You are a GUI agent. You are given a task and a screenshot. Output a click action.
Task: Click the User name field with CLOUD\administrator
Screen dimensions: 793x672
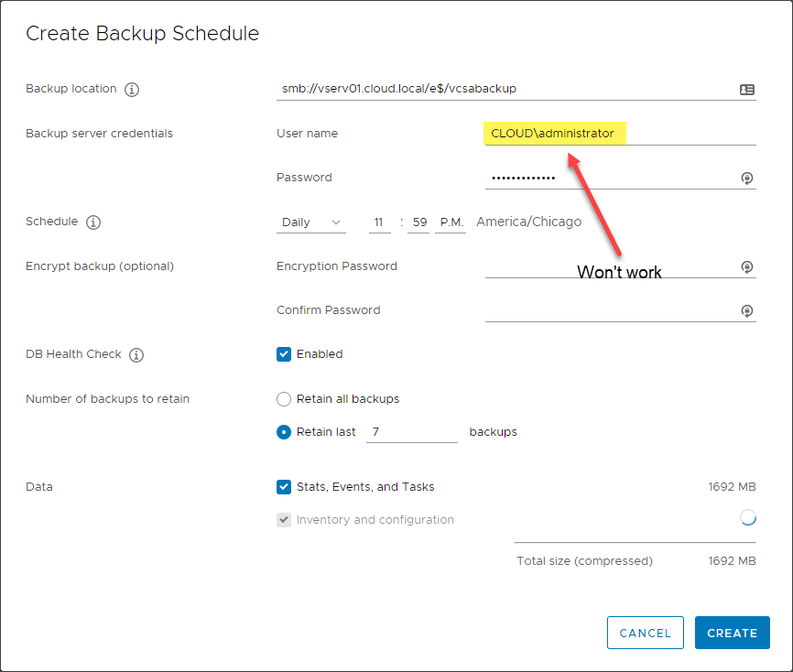[619, 134]
